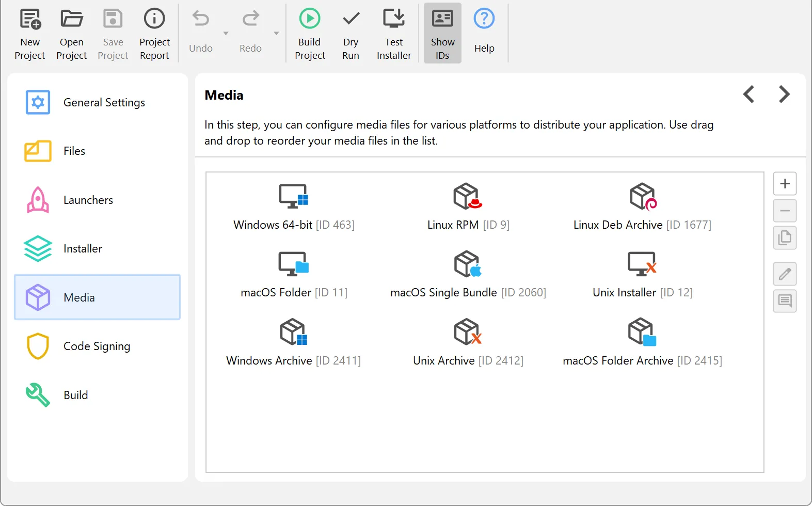Click the Installer layers icon
The width and height of the screenshot is (812, 506).
pos(38,248)
